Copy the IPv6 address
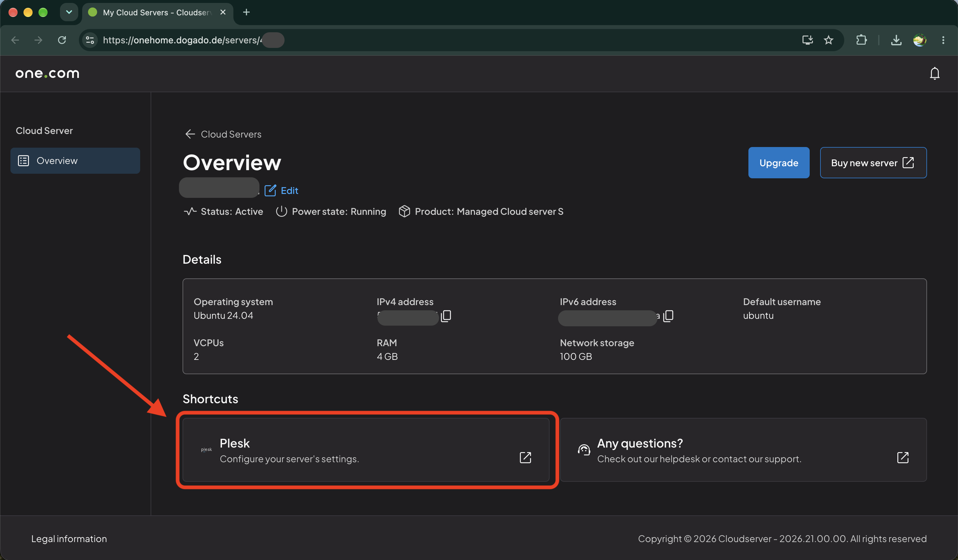The height and width of the screenshot is (560, 958). pos(668,316)
